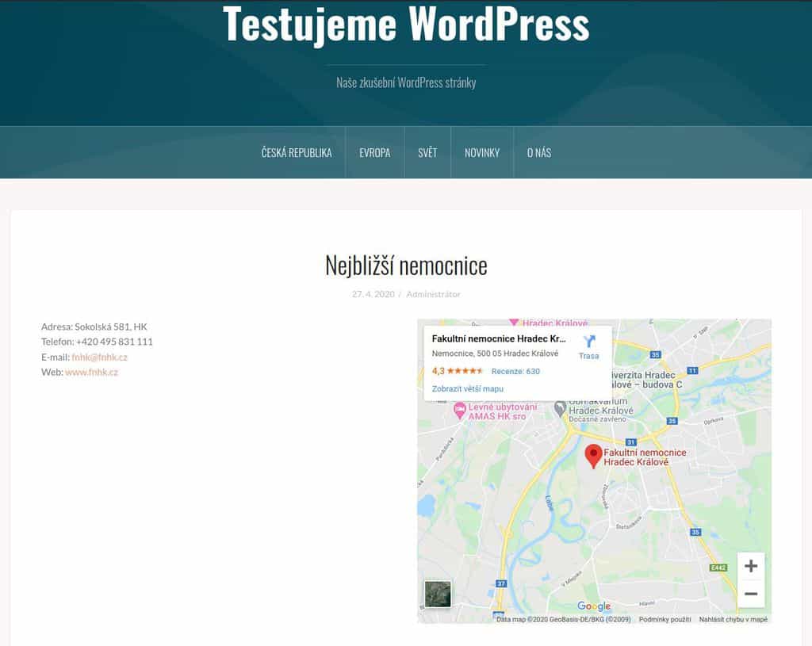Switch to satellite view thumbnail

pos(438,594)
